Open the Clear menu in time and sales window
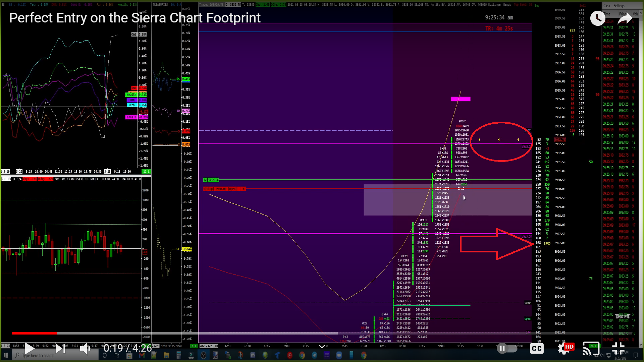 point(607,6)
